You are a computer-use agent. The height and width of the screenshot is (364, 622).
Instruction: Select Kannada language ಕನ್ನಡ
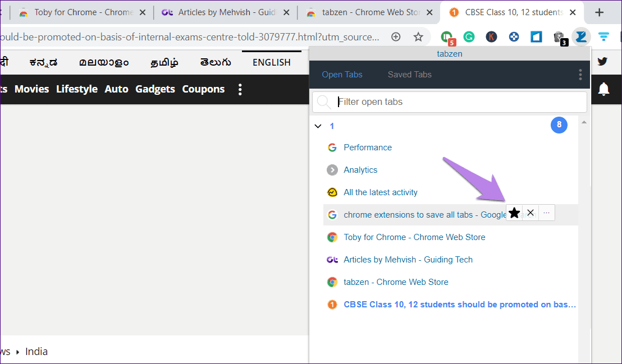44,63
